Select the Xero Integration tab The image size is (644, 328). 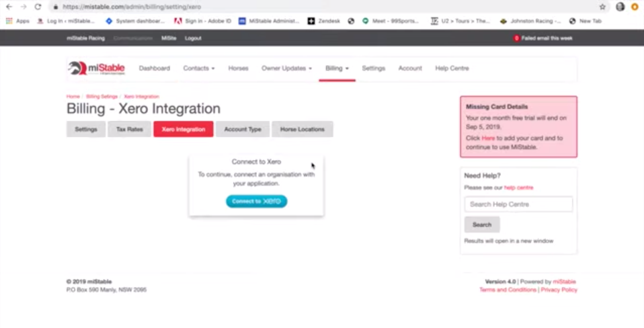pyautogui.click(x=183, y=129)
